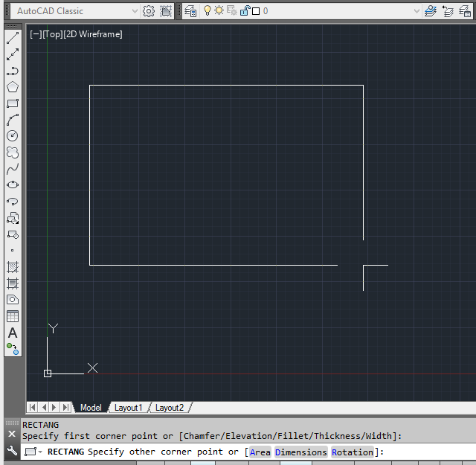Image resolution: width=476 pixels, height=465 pixels.
Task: Switch to the Layout2 tab
Action: (x=170, y=408)
